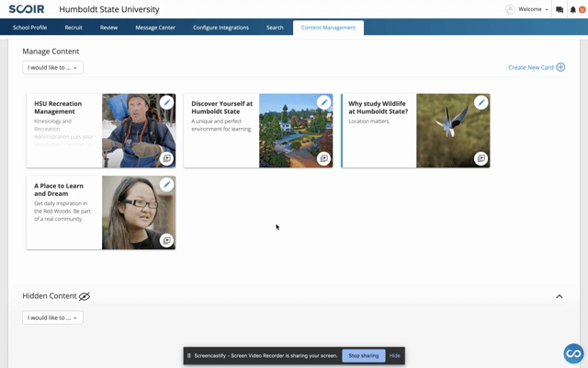The image size is (588, 368).
Task: Open the Manage Content 'I would like to' dropdown
Action: 53,67
